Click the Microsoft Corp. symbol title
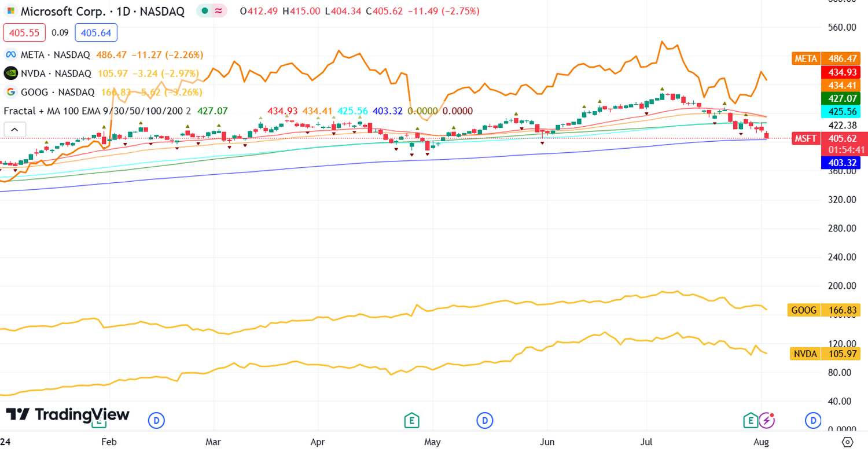The height and width of the screenshot is (452, 868). coord(63,11)
